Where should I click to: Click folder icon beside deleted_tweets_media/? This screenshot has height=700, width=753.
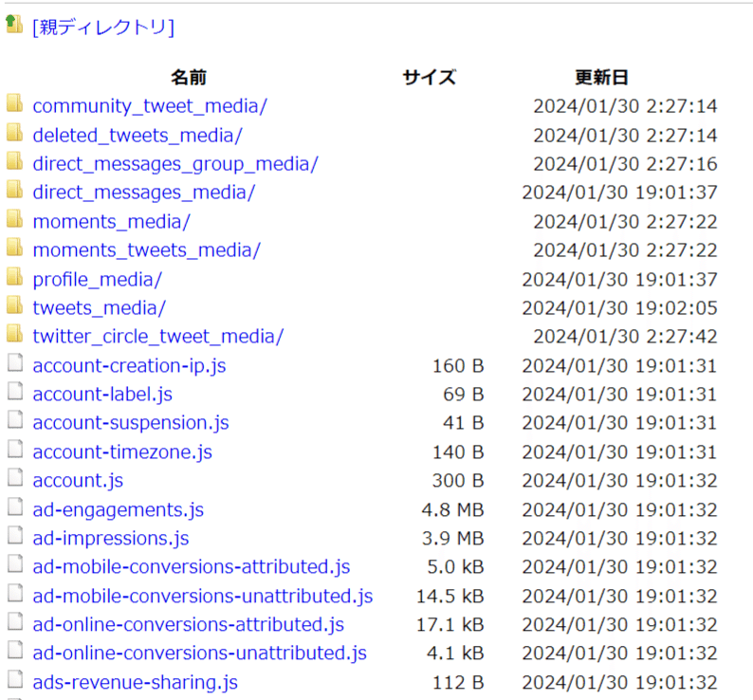tap(14, 132)
